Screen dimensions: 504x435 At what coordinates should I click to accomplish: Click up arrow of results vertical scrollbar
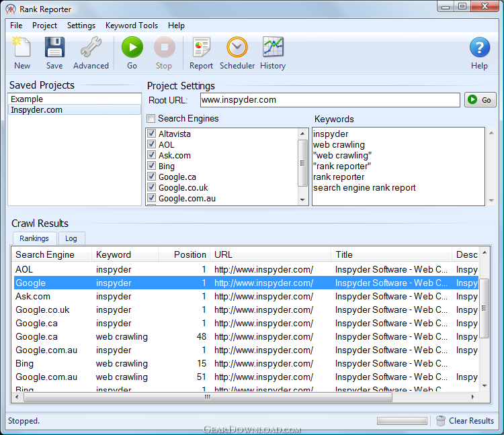(485, 252)
